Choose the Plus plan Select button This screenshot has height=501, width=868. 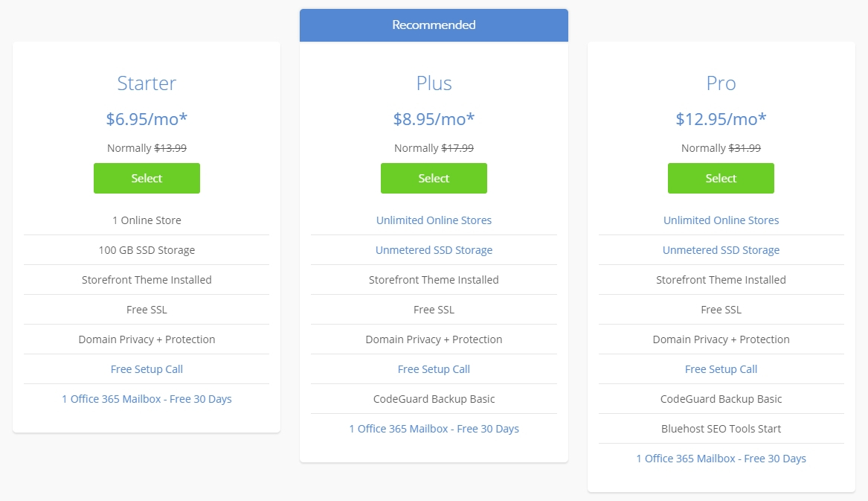pos(434,178)
